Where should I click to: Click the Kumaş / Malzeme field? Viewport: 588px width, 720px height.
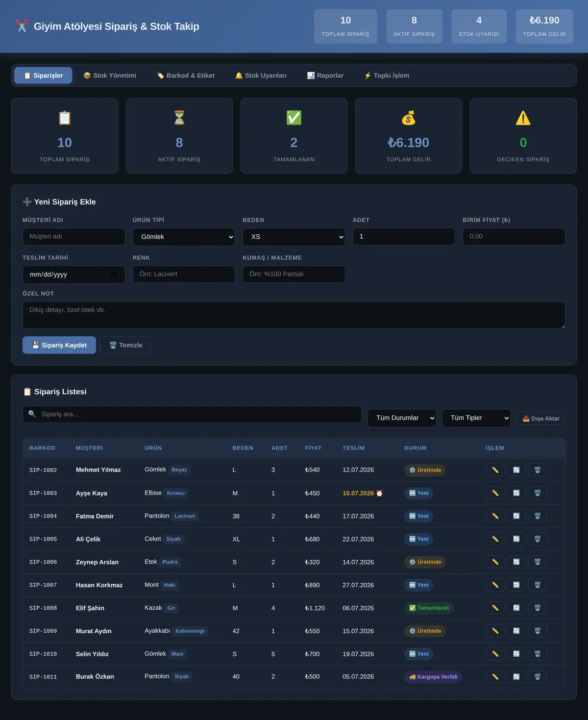(x=294, y=274)
